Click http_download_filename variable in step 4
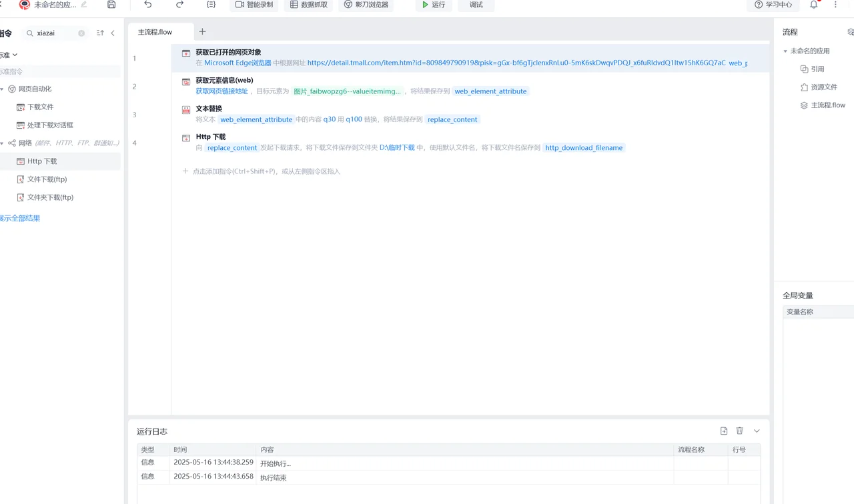 pos(584,148)
